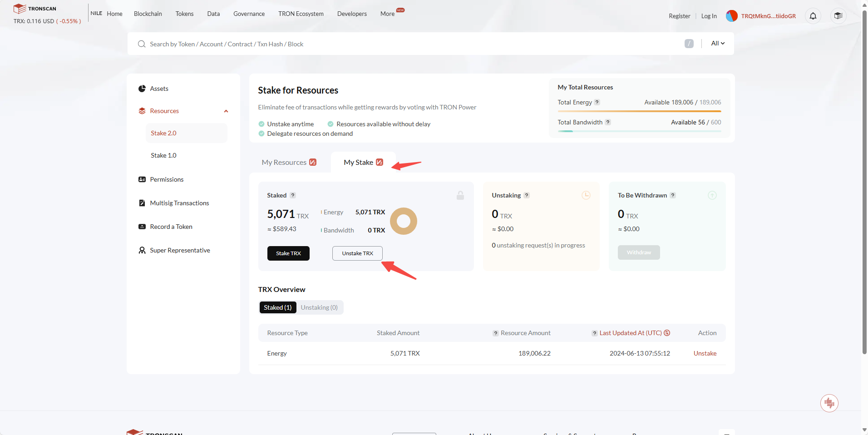The image size is (868, 435).
Task: Click Resource Amount column help icon
Action: (x=496, y=333)
